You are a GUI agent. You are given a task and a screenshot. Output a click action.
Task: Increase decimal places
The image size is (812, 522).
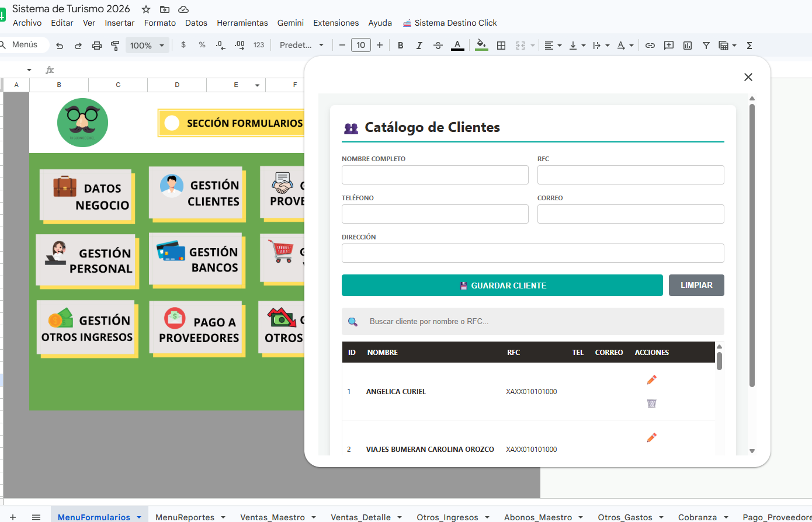point(240,45)
